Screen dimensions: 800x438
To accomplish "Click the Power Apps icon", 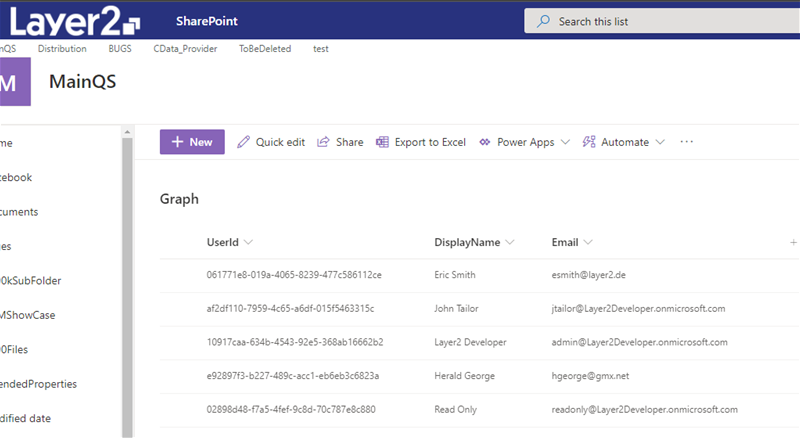I will tap(485, 142).
